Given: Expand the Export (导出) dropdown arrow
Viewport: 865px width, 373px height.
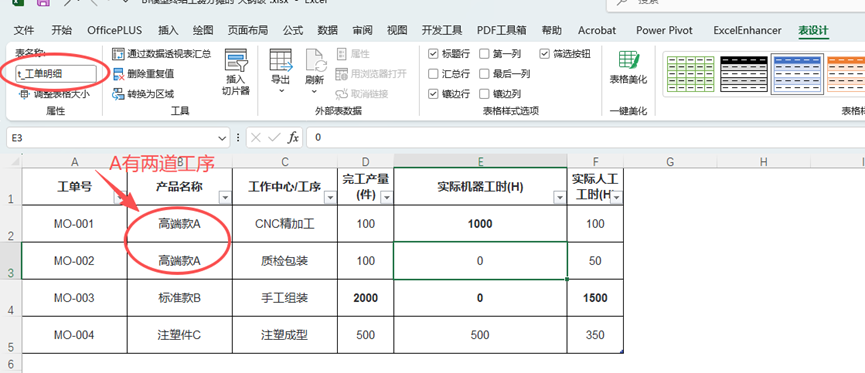Looking at the screenshot, I should 281,92.
